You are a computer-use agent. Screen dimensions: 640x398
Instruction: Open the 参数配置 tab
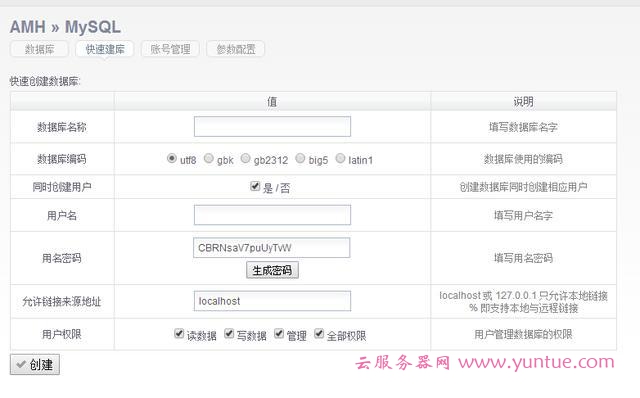pyautogui.click(x=236, y=49)
